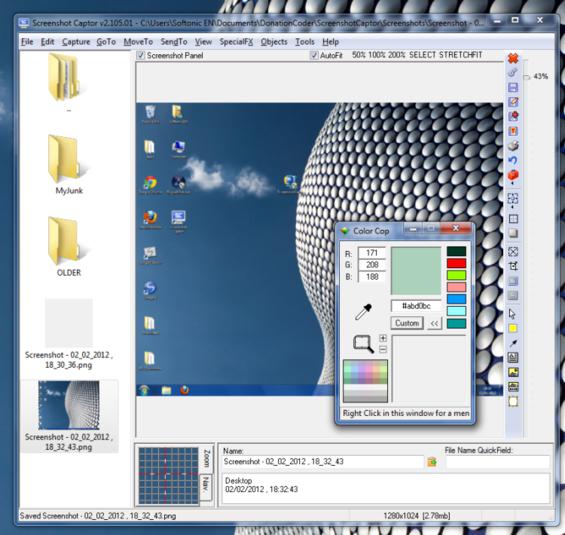Screen dimensions: 565x535
Task: Click the blue undo arrow icon
Action: [x=513, y=160]
